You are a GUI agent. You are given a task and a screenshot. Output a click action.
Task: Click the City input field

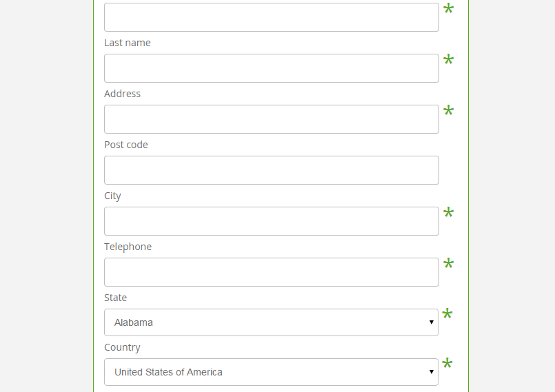pos(271,221)
